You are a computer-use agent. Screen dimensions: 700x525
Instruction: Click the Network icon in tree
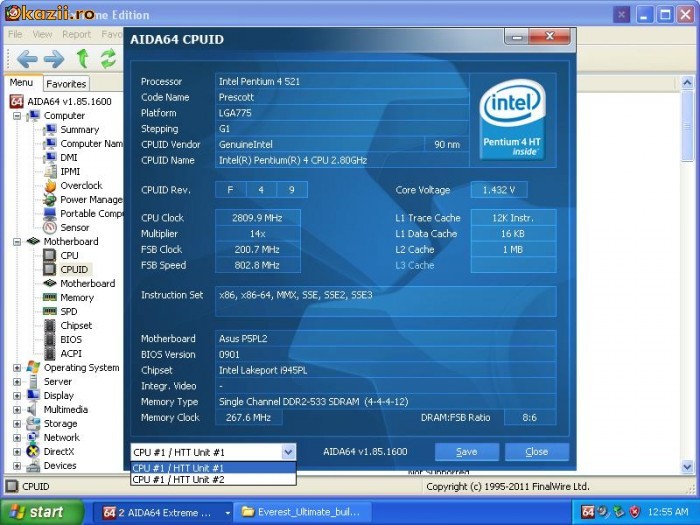tap(33, 438)
